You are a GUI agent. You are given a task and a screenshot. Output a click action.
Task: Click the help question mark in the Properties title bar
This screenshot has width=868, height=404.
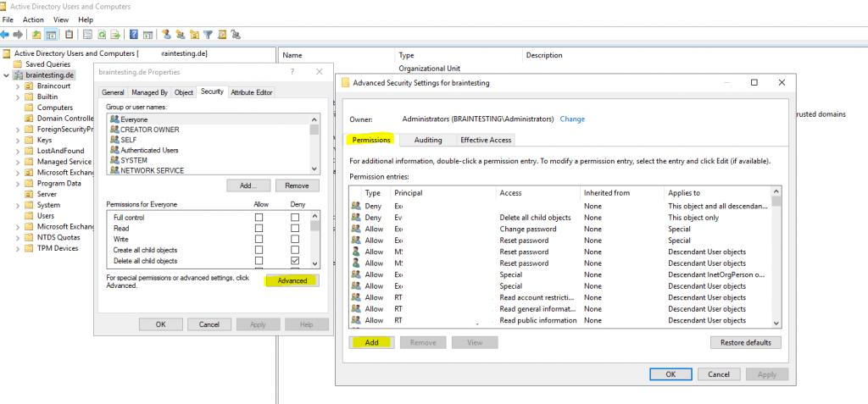(292, 72)
